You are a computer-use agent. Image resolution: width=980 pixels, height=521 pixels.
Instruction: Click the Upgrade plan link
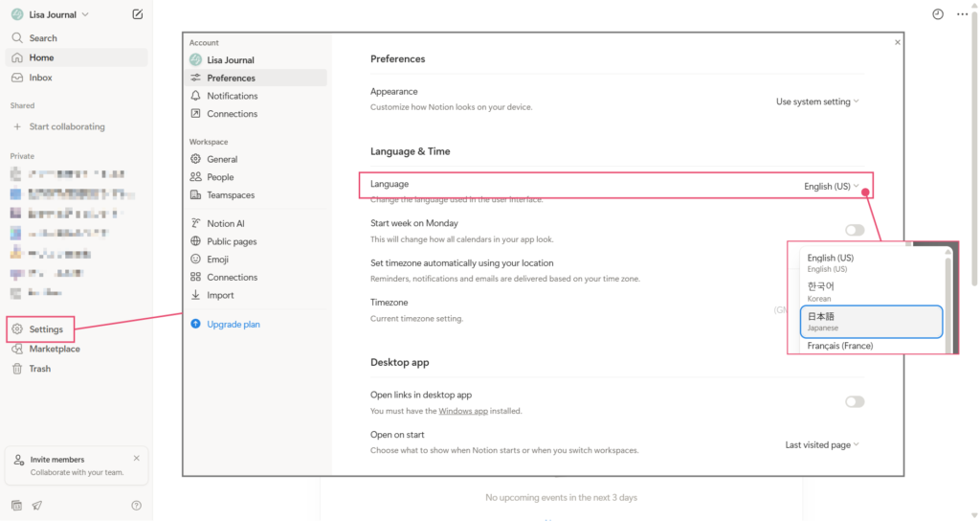click(234, 324)
